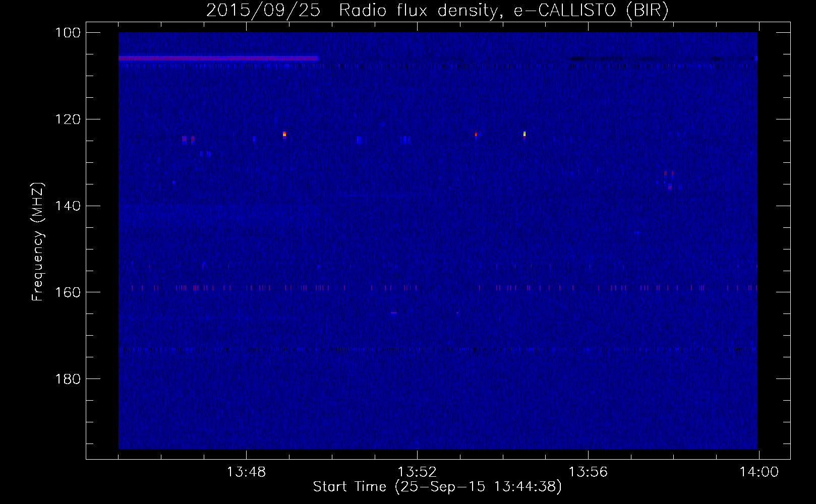The image size is (816, 504).
Task: Click the plot title "Radio flux density, e-CALLISTO (BIR)"
Action: (504, 11)
